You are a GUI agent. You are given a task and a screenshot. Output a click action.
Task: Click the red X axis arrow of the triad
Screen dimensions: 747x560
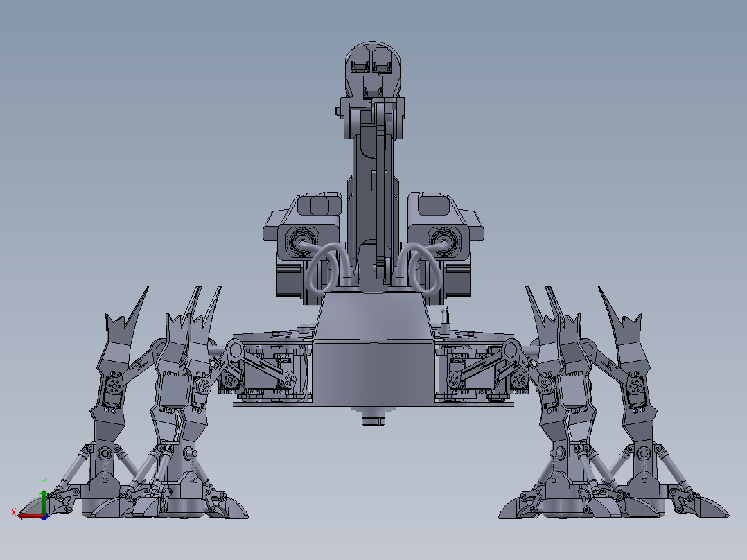30,516
